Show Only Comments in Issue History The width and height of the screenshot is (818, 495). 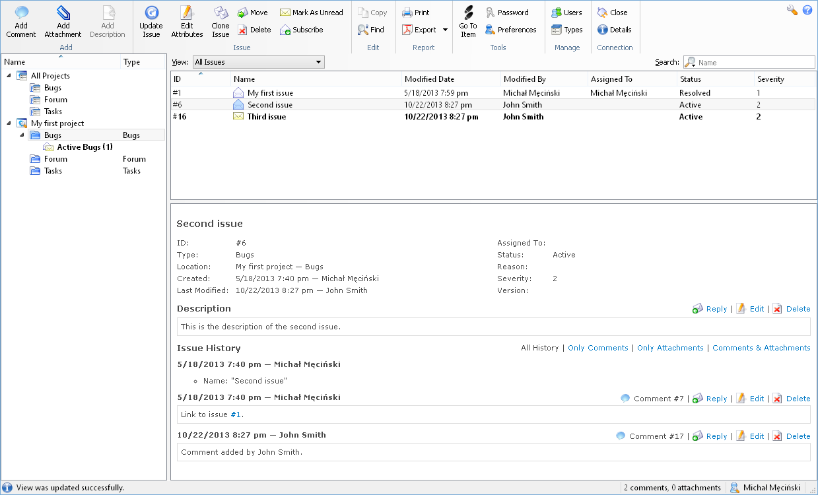598,348
